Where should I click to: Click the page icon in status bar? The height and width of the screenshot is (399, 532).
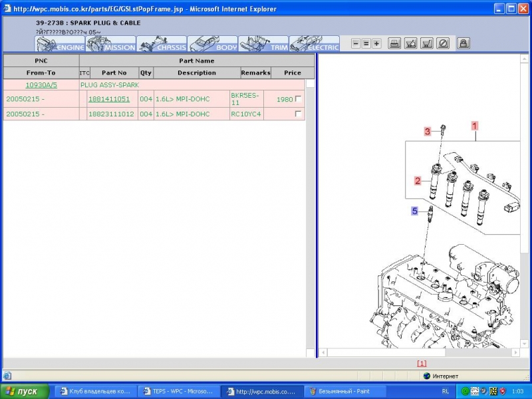pyautogui.click(x=7, y=376)
